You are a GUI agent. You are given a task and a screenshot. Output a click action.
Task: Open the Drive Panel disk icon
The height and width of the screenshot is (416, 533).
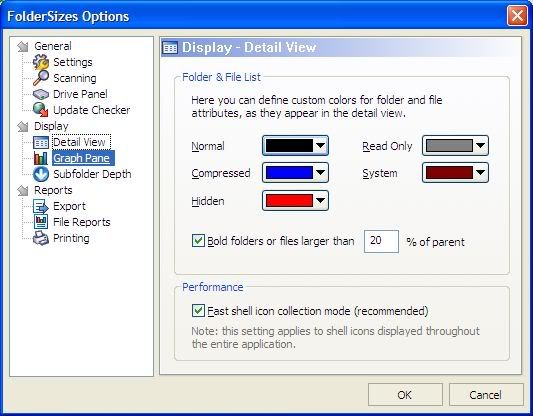[x=41, y=94]
